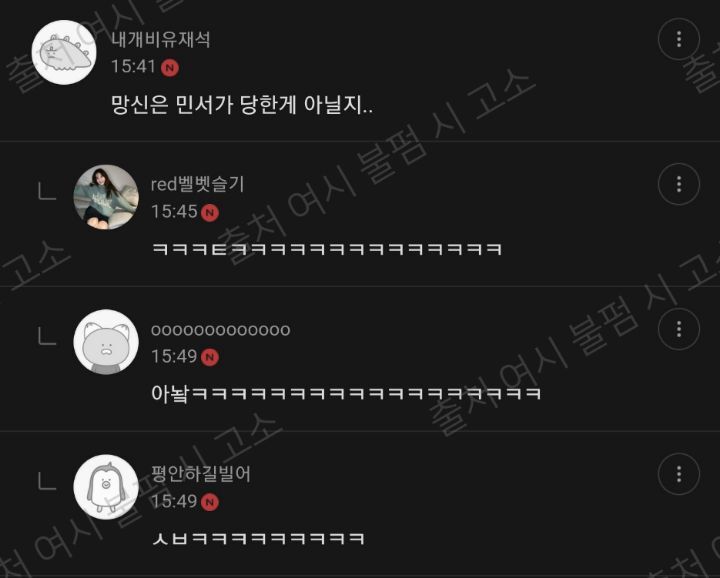The width and height of the screenshot is (720, 578).
Task: Select reply text starting with 아놬
Action: tap(346, 394)
